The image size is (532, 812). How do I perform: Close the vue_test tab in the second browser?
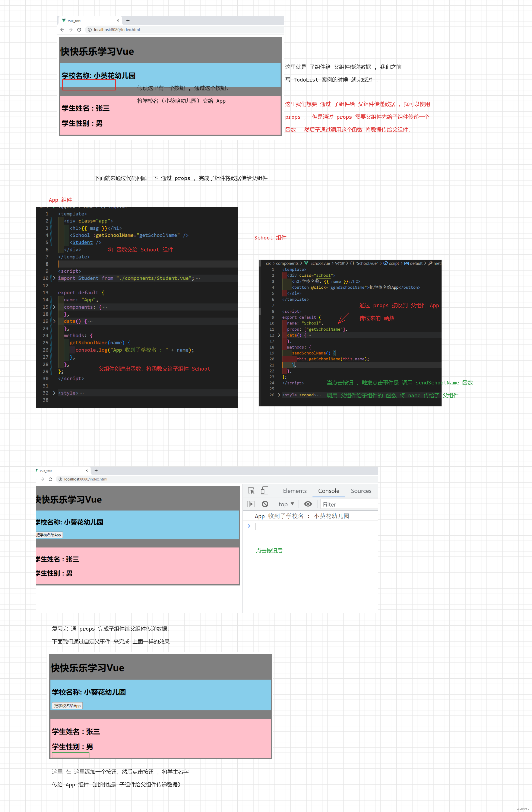pos(87,470)
